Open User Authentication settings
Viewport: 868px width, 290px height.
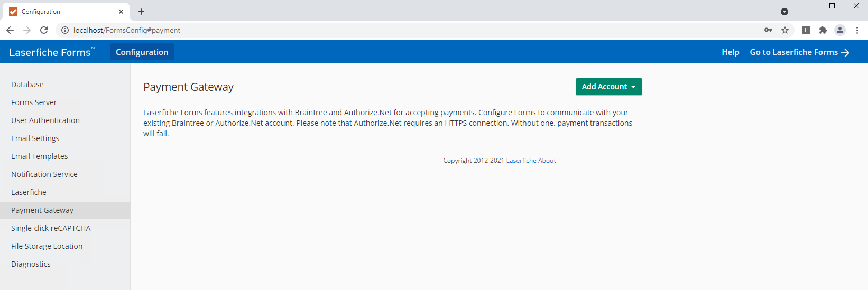pyautogui.click(x=65, y=120)
